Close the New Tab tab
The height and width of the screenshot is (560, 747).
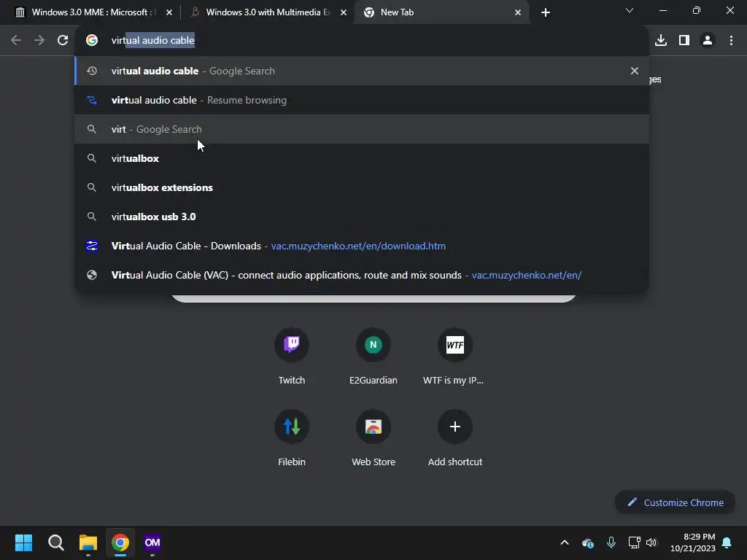coord(518,12)
